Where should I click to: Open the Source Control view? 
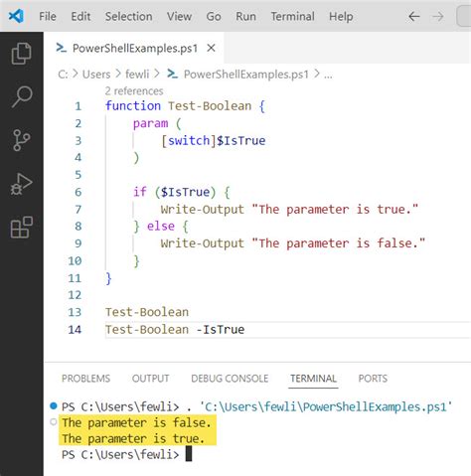pyautogui.click(x=22, y=140)
